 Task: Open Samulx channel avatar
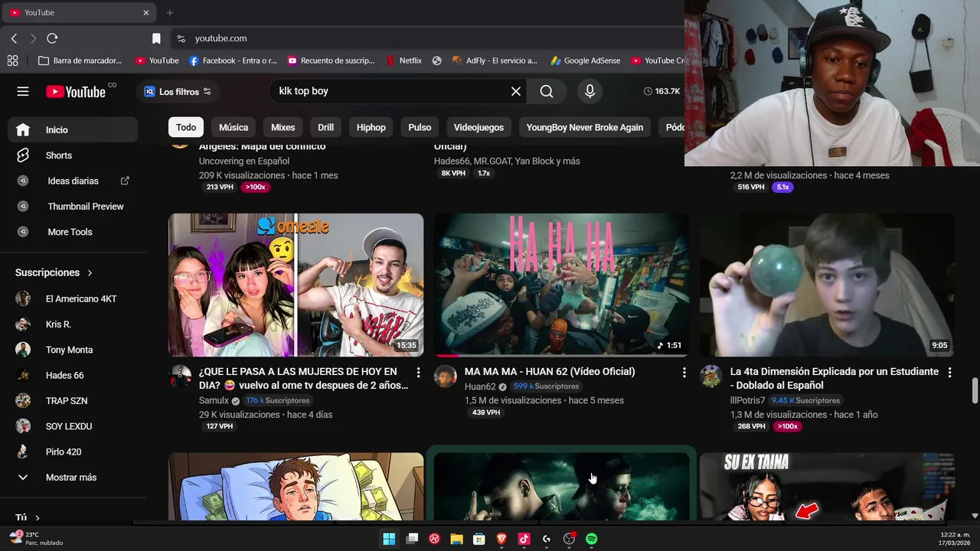(x=180, y=376)
